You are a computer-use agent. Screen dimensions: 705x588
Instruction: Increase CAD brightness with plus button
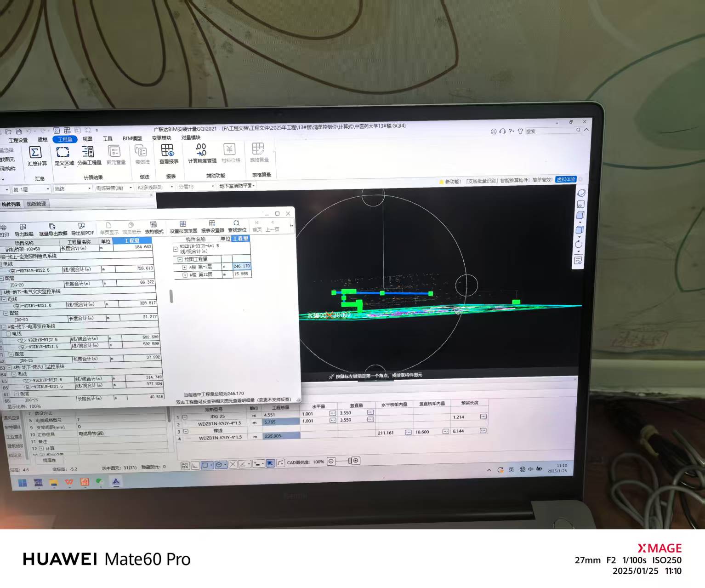click(356, 461)
